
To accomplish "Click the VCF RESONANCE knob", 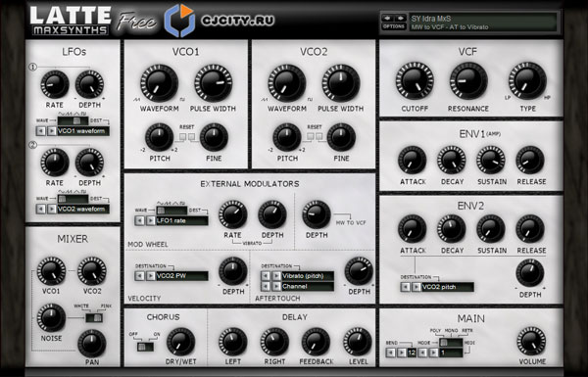I will (468, 81).
